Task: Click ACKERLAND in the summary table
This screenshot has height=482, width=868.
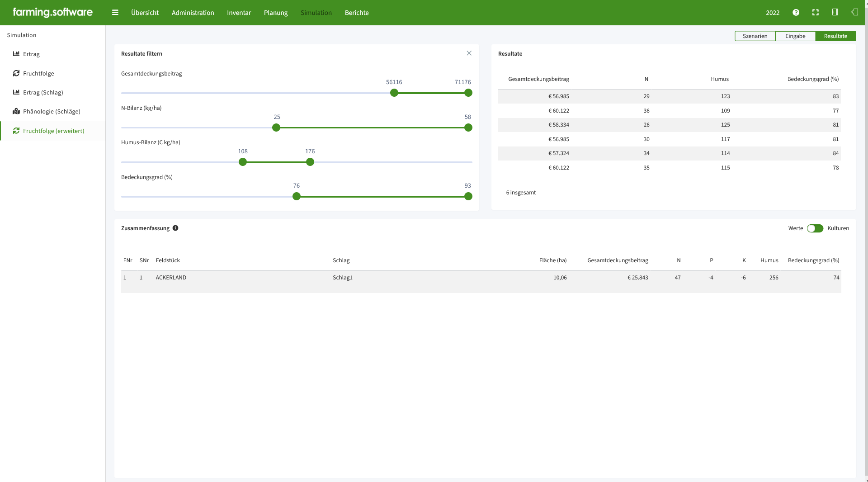Action: pos(171,278)
